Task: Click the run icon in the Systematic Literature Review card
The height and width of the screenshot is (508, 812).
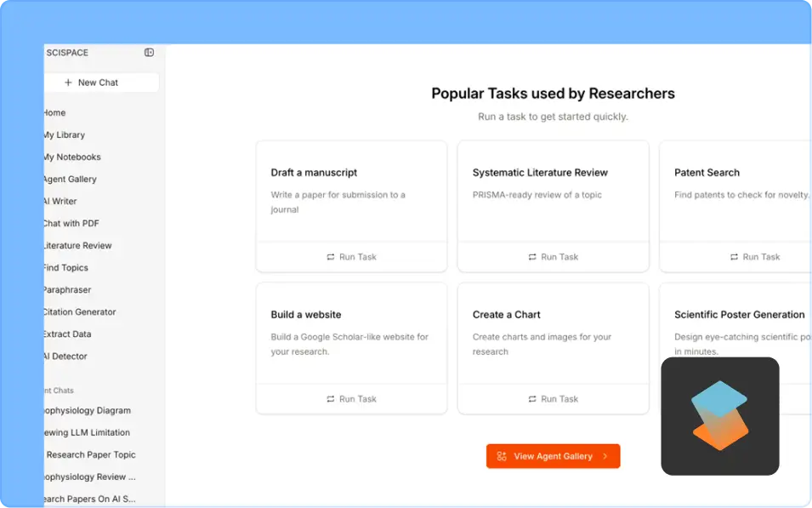Action: [x=532, y=257]
